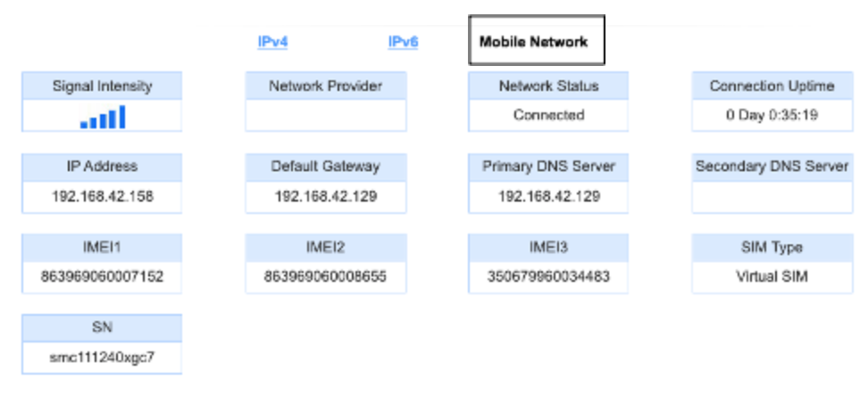This screenshot has width=868, height=396.
Task: Click the Default Gateway value field
Action: tap(325, 197)
